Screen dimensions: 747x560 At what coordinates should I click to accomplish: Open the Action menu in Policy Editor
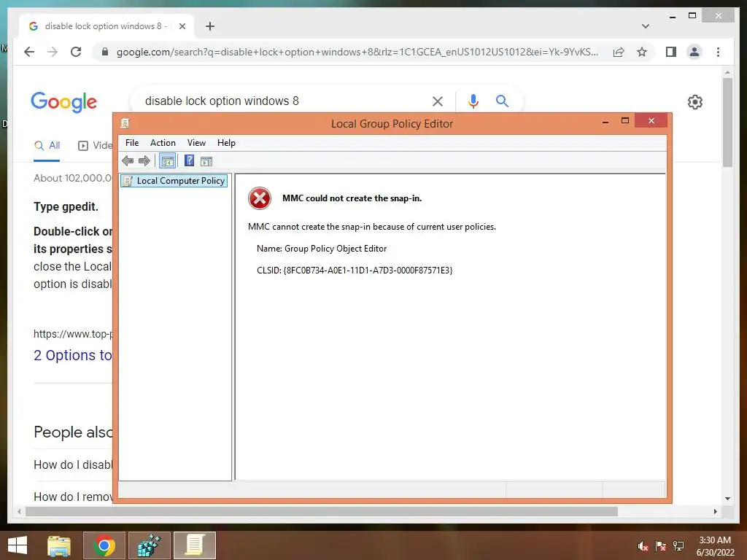[163, 143]
